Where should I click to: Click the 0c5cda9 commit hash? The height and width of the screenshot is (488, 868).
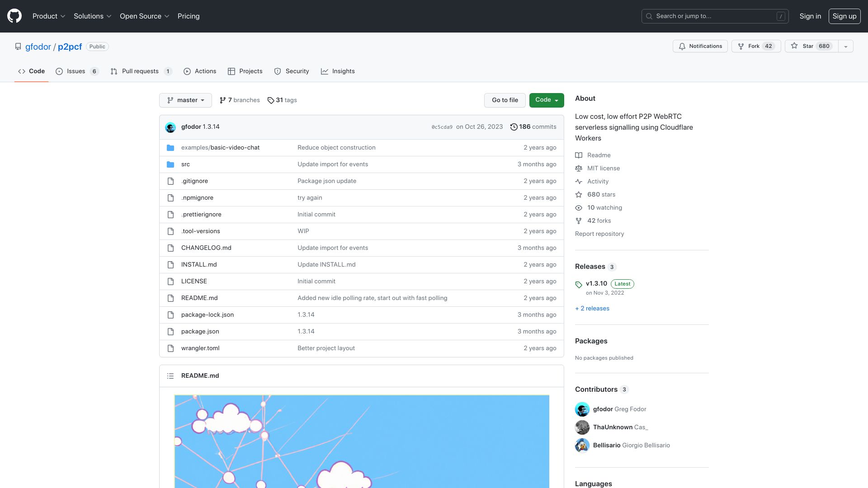442,127
